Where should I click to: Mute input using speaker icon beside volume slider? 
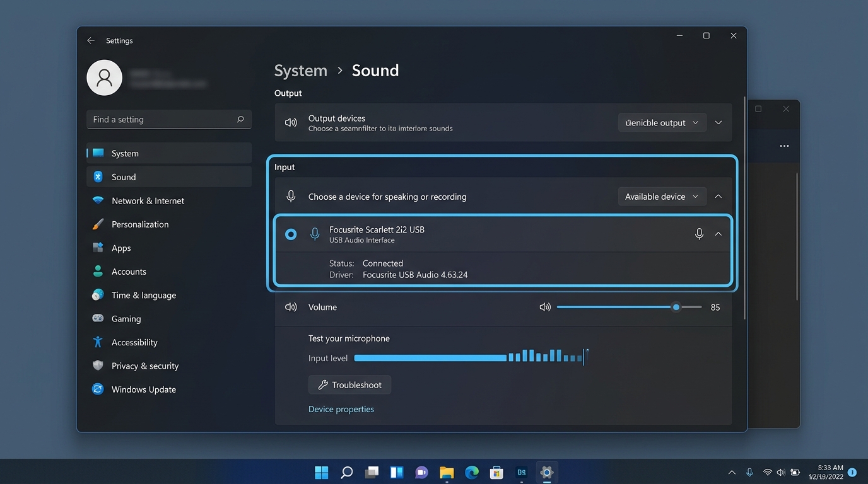click(x=545, y=307)
